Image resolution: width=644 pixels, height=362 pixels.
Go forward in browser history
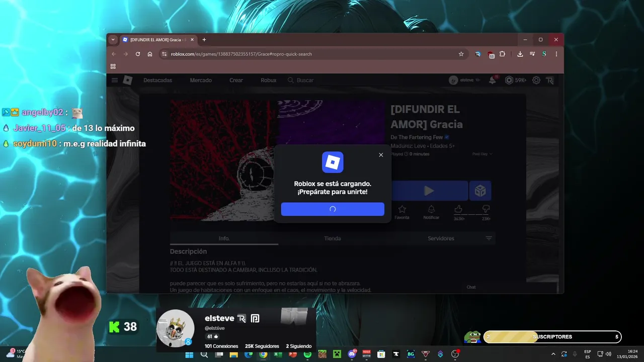(126, 54)
